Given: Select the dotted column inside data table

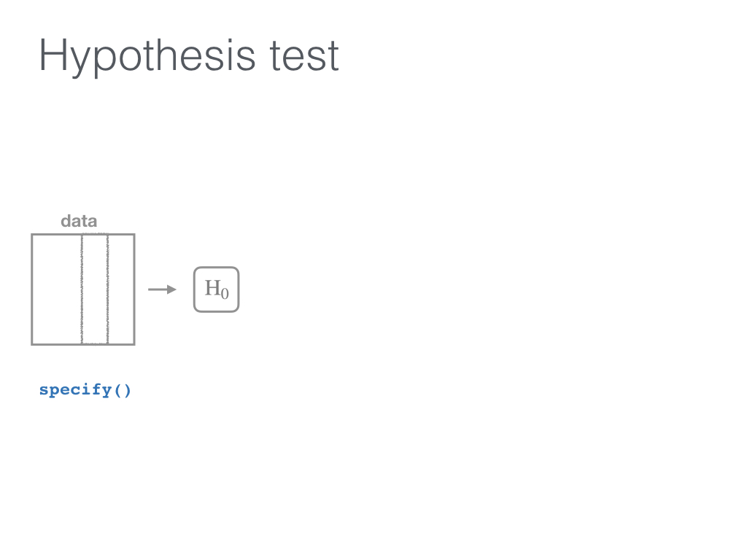Looking at the screenshot, I should tap(95, 289).
